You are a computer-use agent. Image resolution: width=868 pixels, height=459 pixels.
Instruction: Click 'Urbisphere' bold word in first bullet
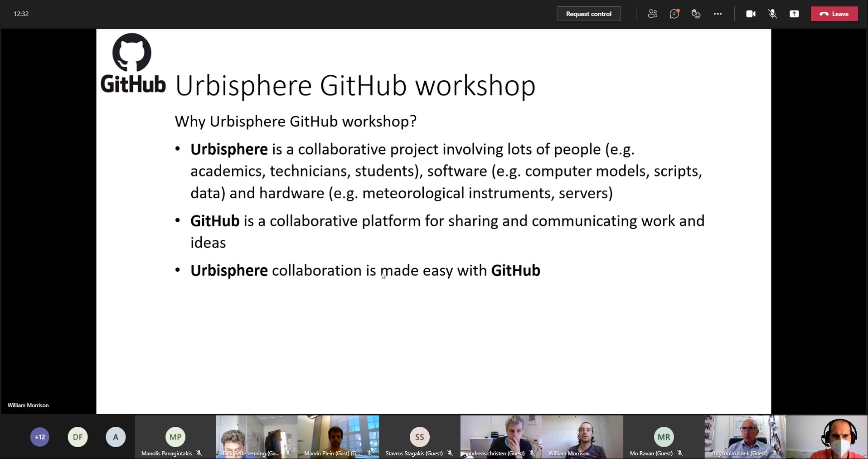pos(229,149)
